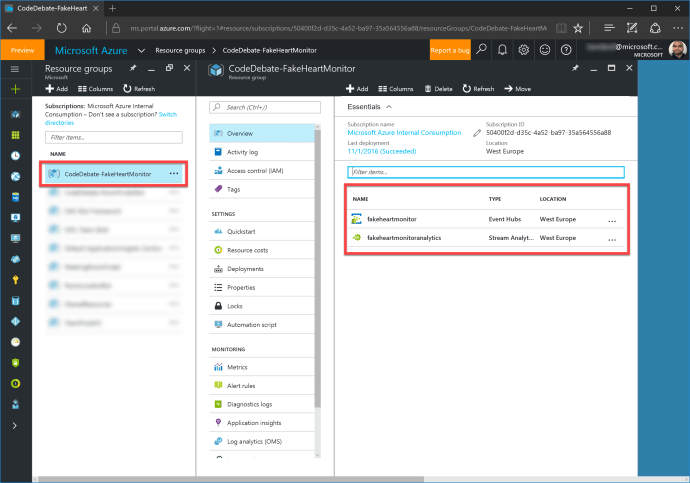Viewport: 690px width, 483px height.
Task: Open the Microsoft Azure breadcrumb dropdown
Action: pyautogui.click(x=140, y=49)
